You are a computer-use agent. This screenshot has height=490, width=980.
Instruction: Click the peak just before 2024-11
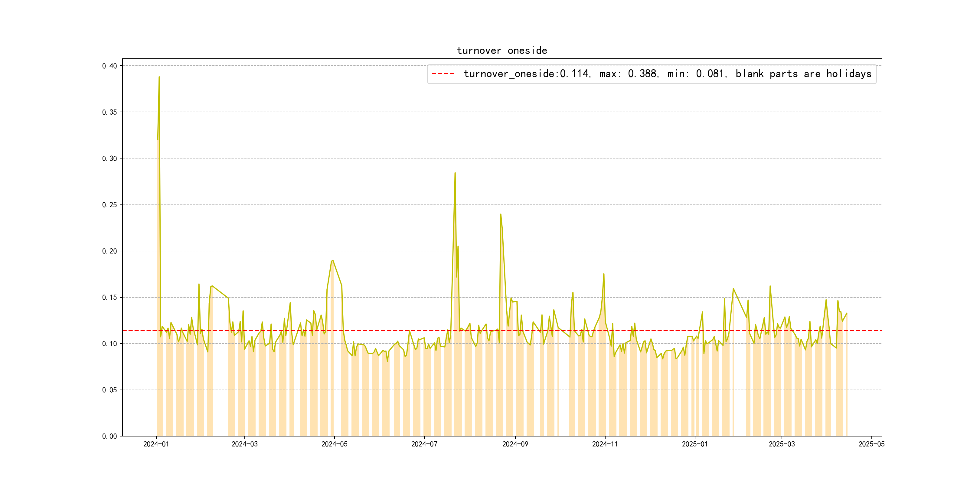[x=603, y=274]
